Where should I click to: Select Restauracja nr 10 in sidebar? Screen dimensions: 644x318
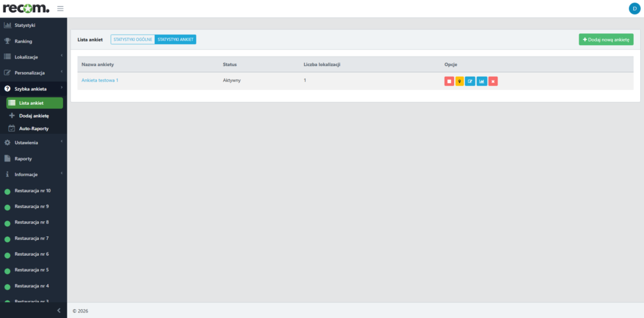(33, 190)
